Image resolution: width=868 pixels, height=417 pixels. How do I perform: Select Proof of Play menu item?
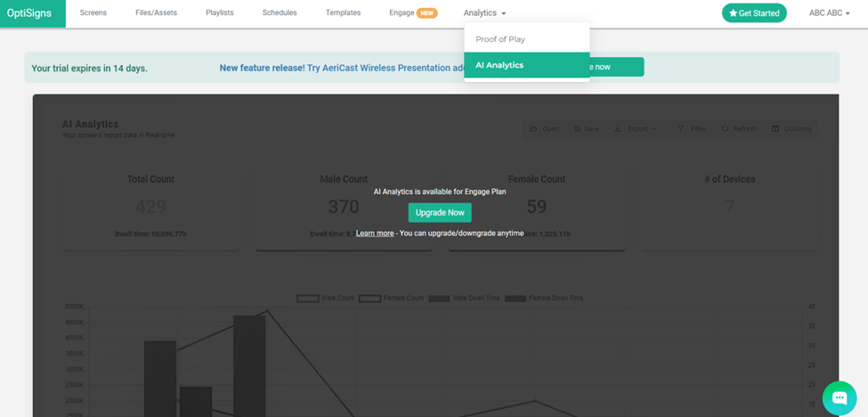coord(500,39)
